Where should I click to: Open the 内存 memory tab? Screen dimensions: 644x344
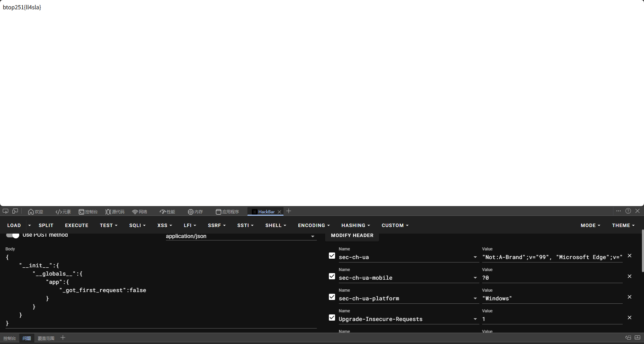click(x=195, y=212)
